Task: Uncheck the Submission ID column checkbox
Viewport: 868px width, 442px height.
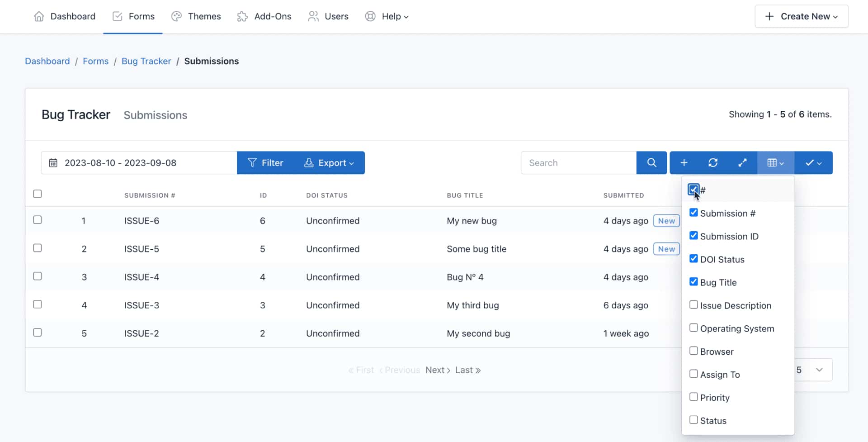Action: tap(693, 236)
